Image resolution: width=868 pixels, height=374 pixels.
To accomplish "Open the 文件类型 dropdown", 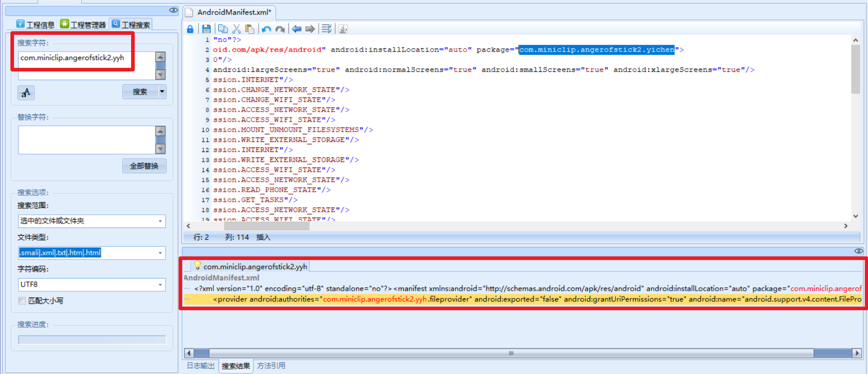I will 160,253.
